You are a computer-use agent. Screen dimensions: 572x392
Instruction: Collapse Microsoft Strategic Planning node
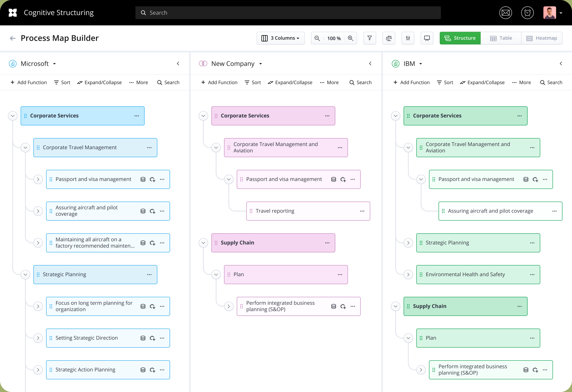click(x=25, y=274)
